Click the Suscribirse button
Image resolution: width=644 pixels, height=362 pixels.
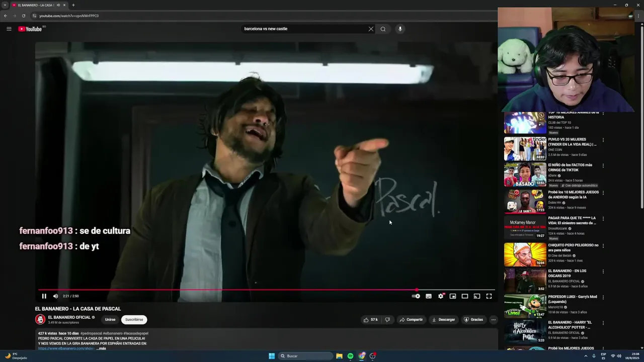pos(134,320)
